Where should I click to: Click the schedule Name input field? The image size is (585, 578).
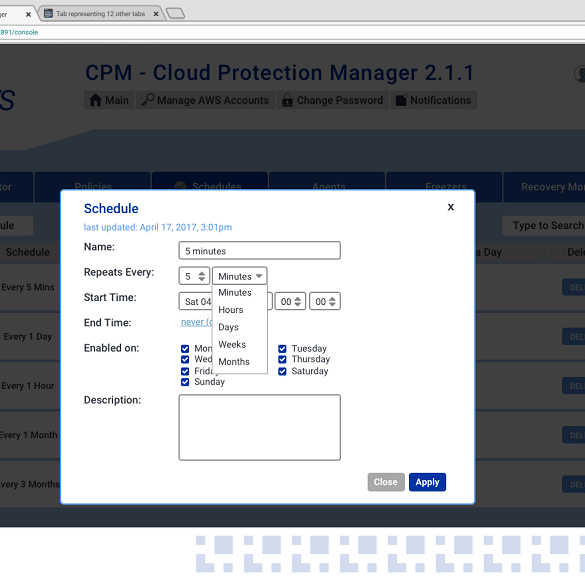coord(260,250)
